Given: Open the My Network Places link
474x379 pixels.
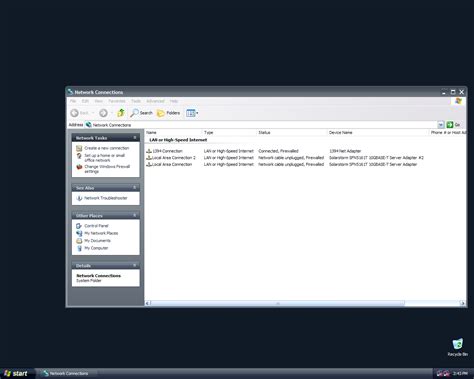Looking at the screenshot, I should coord(101,233).
